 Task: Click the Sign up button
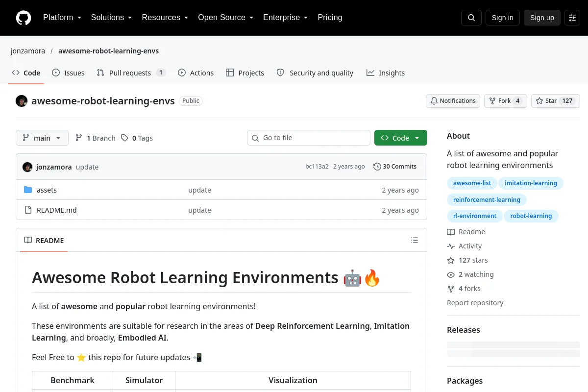click(x=542, y=18)
